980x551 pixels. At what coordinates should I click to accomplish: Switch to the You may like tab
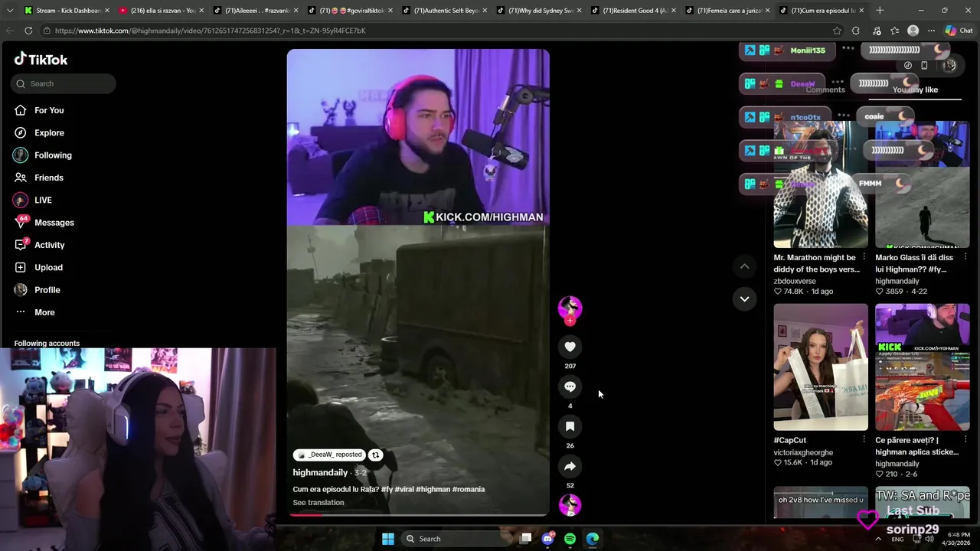coord(915,90)
